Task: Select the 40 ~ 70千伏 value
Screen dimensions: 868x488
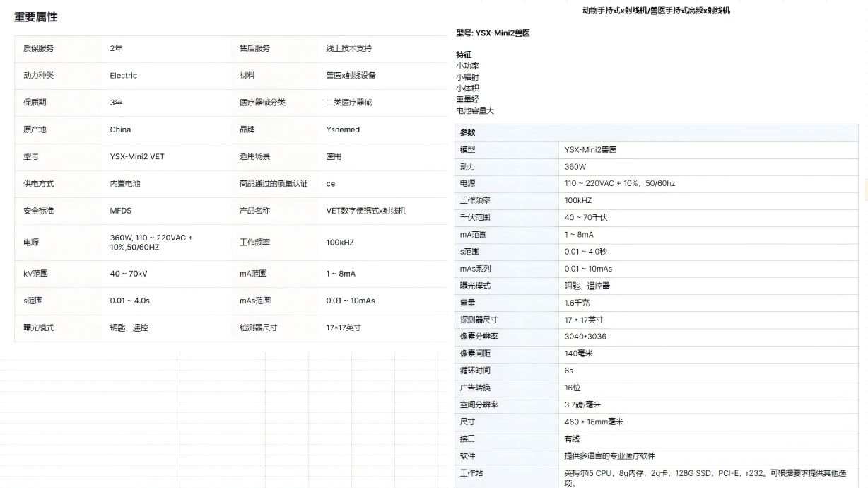Action: click(x=586, y=218)
